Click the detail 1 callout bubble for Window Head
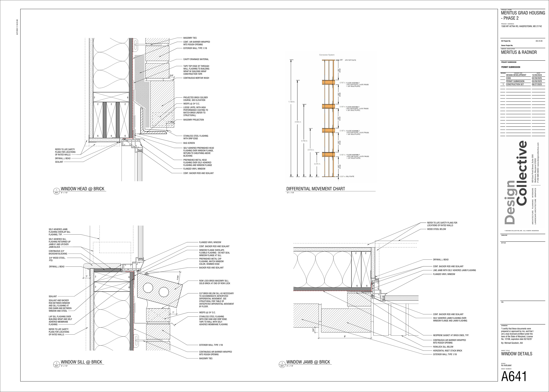Viewport: 549px width, 392px height. tap(56, 191)
